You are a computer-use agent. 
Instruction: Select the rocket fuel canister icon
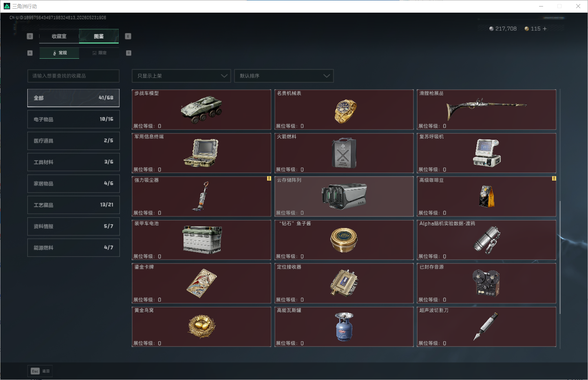click(344, 153)
